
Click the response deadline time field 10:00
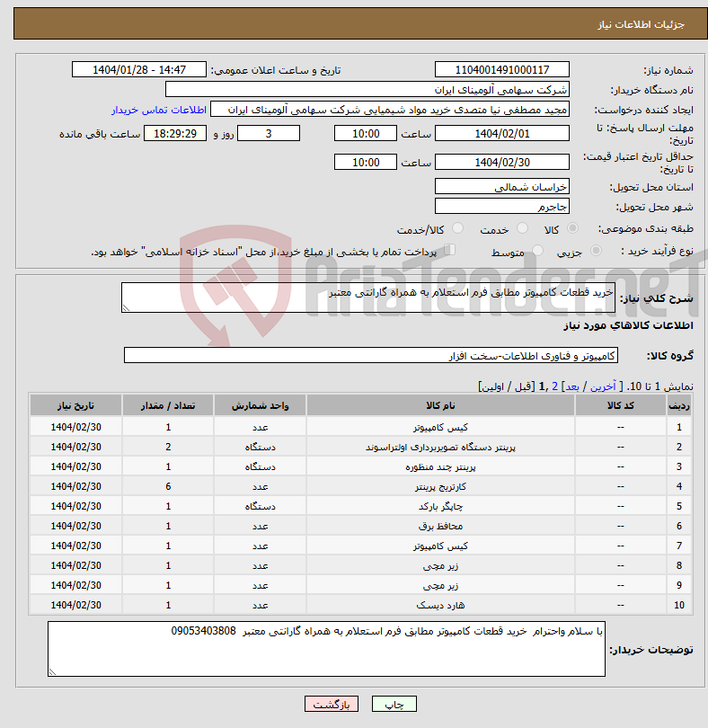pyautogui.click(x=366, y=134)
